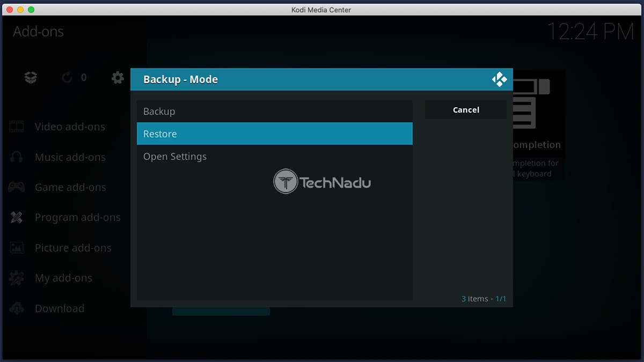Open add-ons settings gear icon
Viewport: 644px width, 362px height.
[x=118, y=78]
